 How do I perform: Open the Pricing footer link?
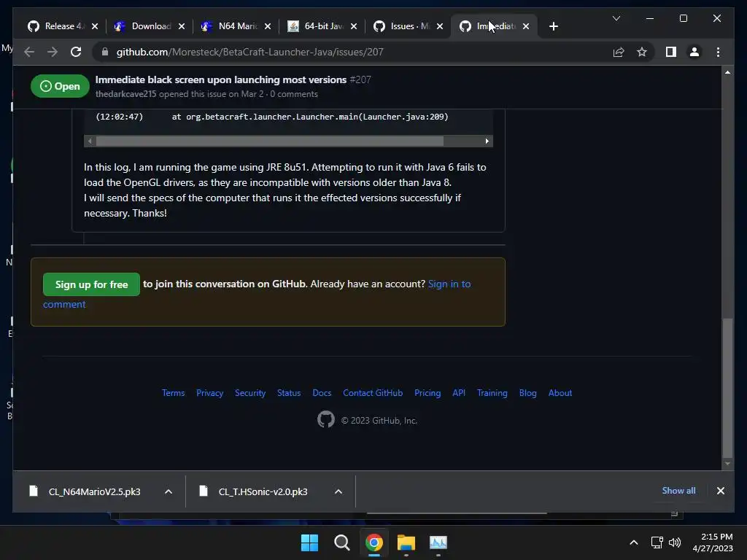(427, 393)
